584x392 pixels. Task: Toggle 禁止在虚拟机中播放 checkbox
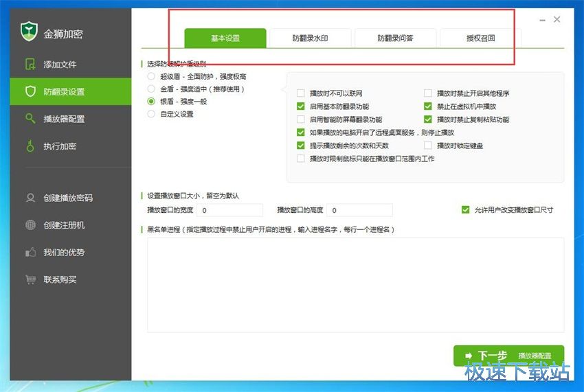tap(428, 106)
